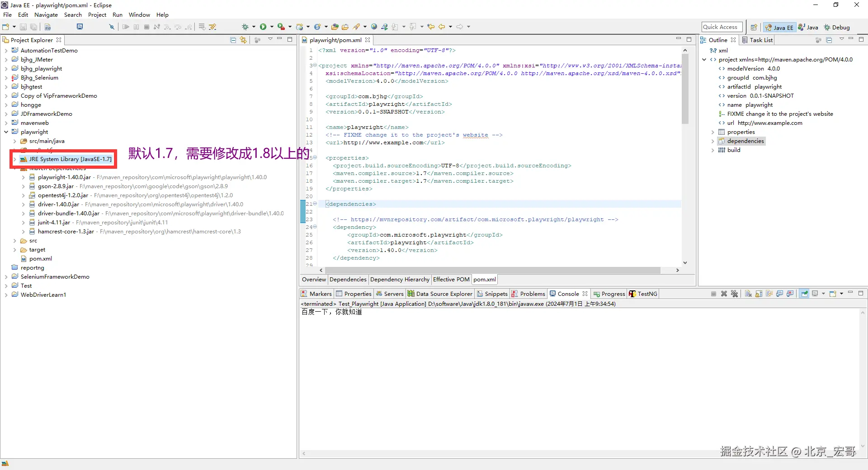Viewport: 868px width, 470px height.
Task: Switch to the Problems tab
Action: coord(528,294)
